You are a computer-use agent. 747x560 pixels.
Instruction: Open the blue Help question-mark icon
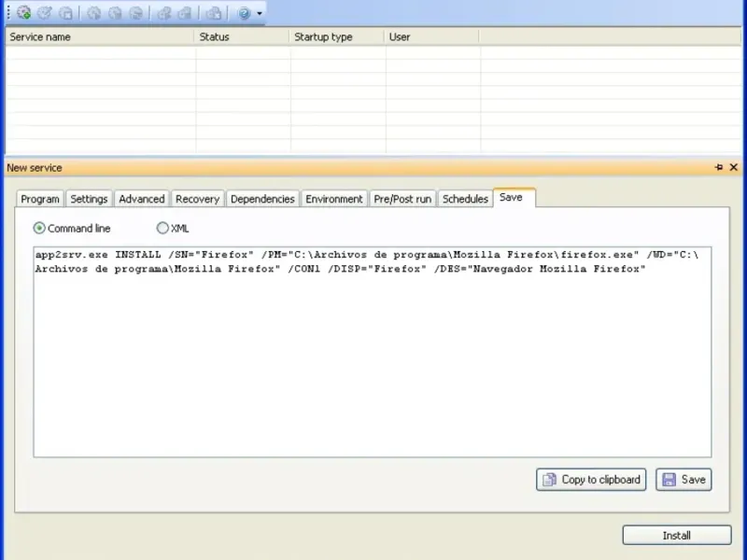(x=245, y=13)
